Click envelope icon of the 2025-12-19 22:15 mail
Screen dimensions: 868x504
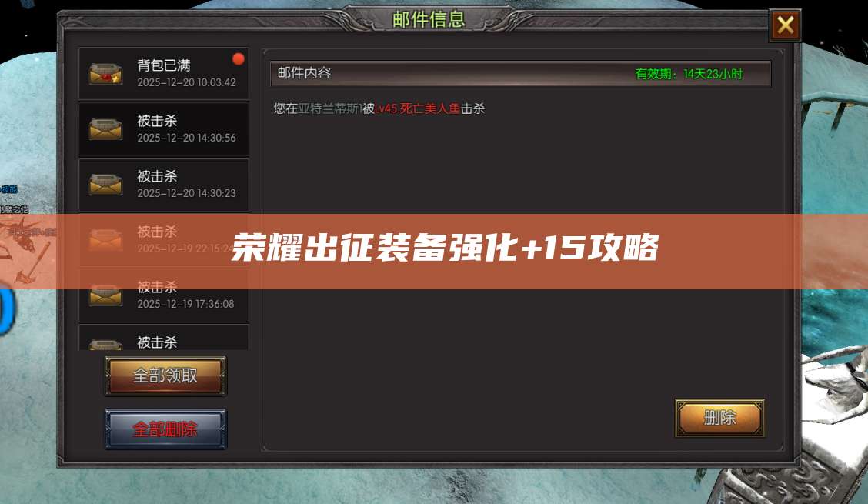point(105,240)
